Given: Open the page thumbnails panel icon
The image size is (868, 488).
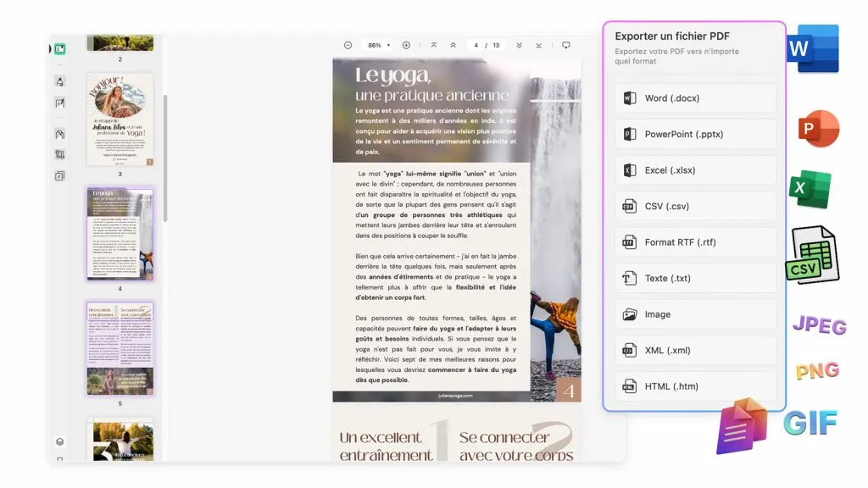Looking at the screenshot, I should click(x=58, y=48).
